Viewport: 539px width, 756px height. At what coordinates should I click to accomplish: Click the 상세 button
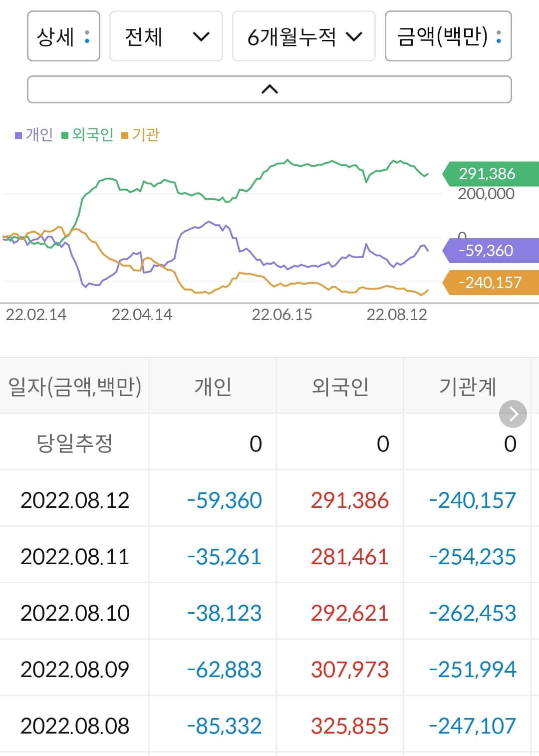(63, 37)
